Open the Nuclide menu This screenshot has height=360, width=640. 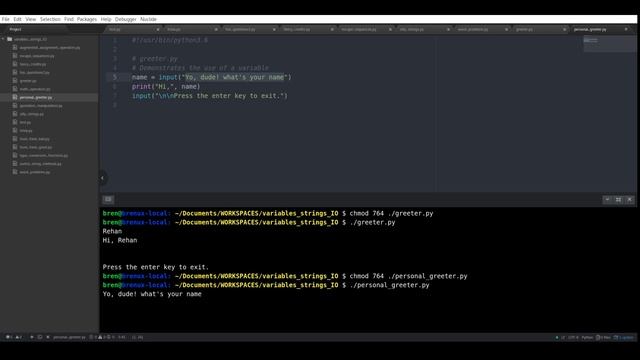click(x=148, y=19)
